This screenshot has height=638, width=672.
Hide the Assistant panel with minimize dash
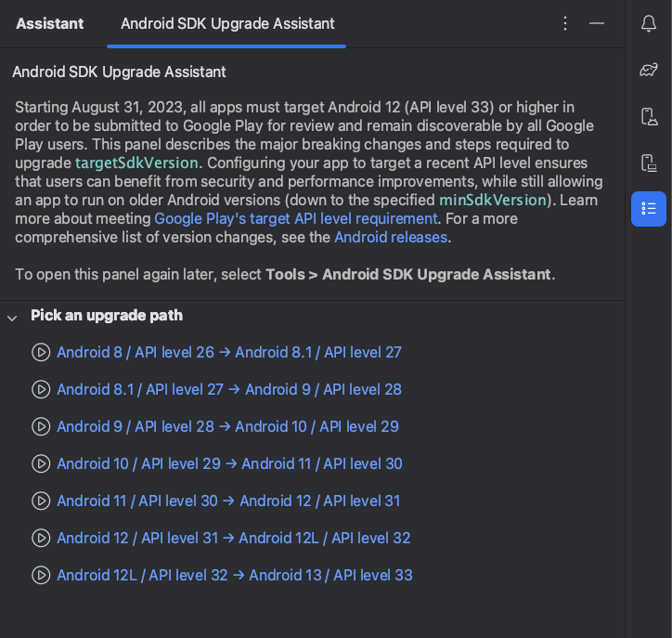(x=597, y=23)
